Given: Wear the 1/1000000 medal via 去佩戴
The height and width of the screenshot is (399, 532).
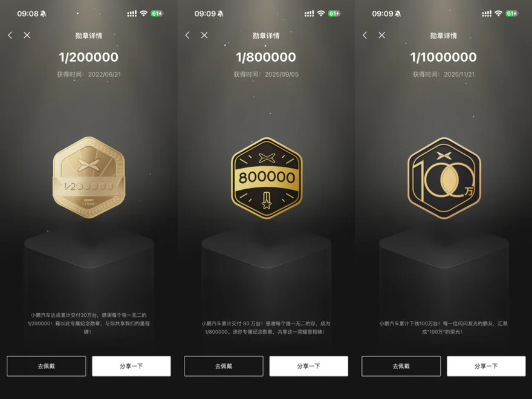Looking at the screenshot, I should [401, 366].
